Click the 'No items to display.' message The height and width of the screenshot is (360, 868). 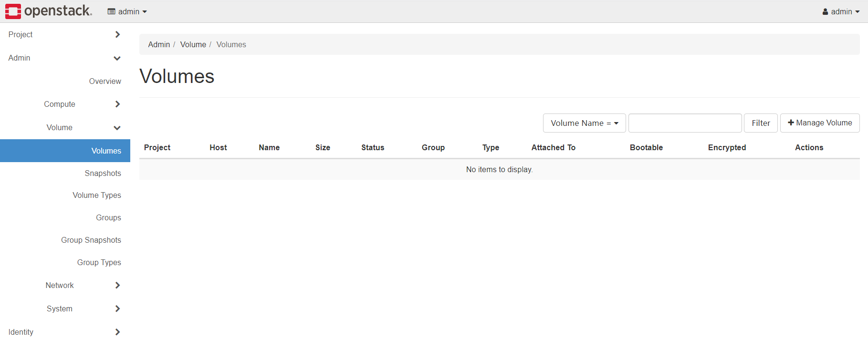[499, 169]
